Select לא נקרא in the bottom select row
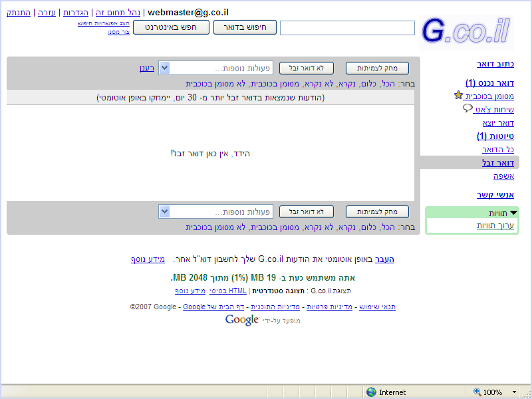 (319, 227)
